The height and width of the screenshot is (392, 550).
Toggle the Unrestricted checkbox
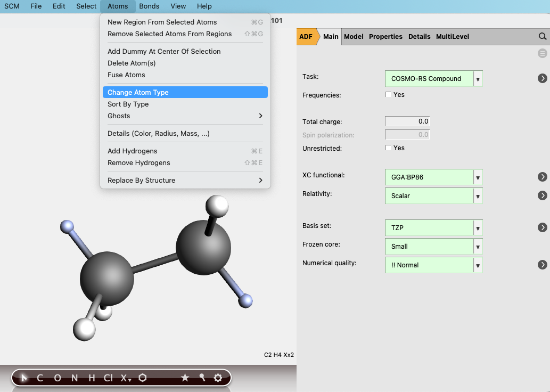388,148
